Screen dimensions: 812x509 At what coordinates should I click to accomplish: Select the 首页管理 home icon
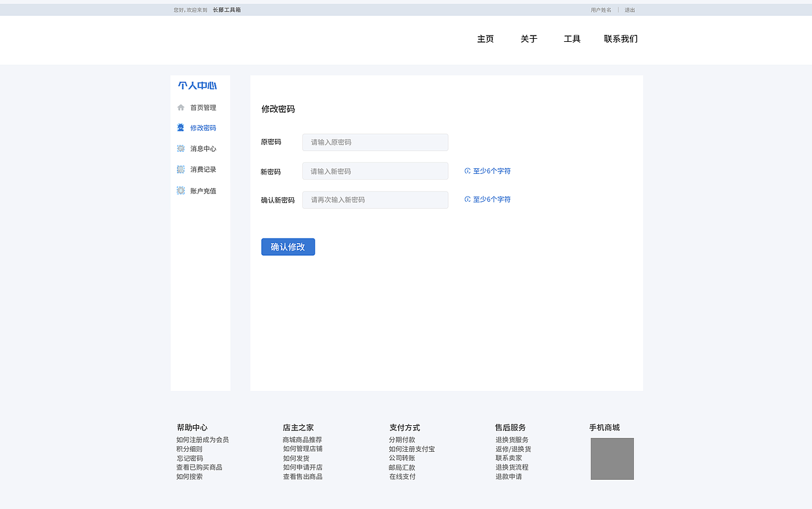181,107
